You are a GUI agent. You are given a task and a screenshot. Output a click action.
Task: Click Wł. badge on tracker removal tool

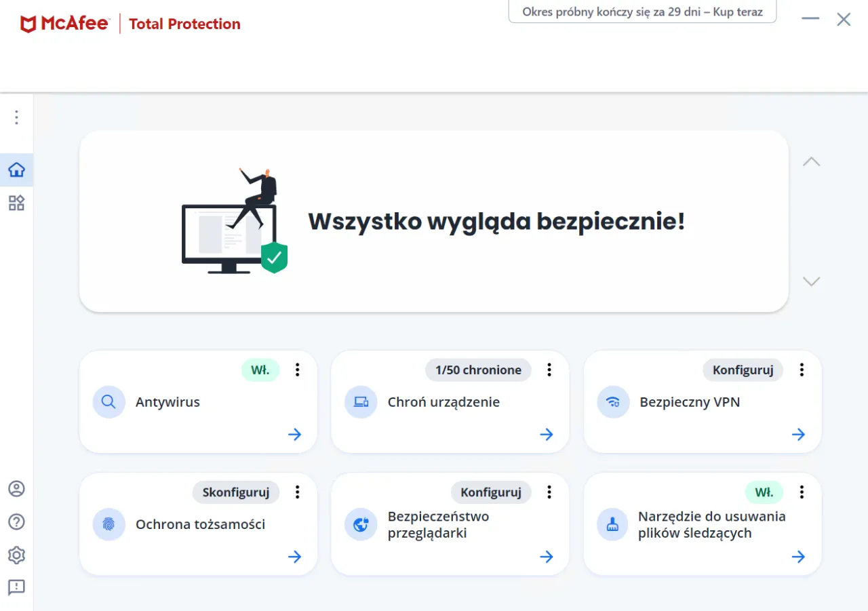coord(764,492)
